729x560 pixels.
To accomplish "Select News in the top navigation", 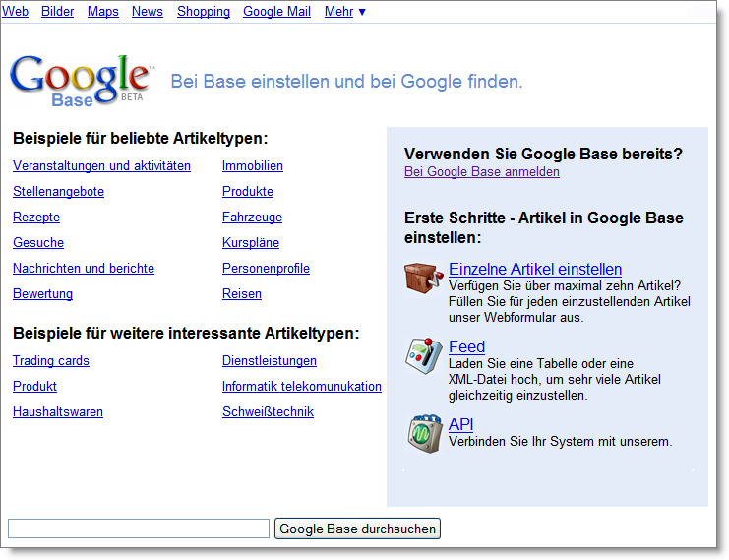I will tap(148, 11).
